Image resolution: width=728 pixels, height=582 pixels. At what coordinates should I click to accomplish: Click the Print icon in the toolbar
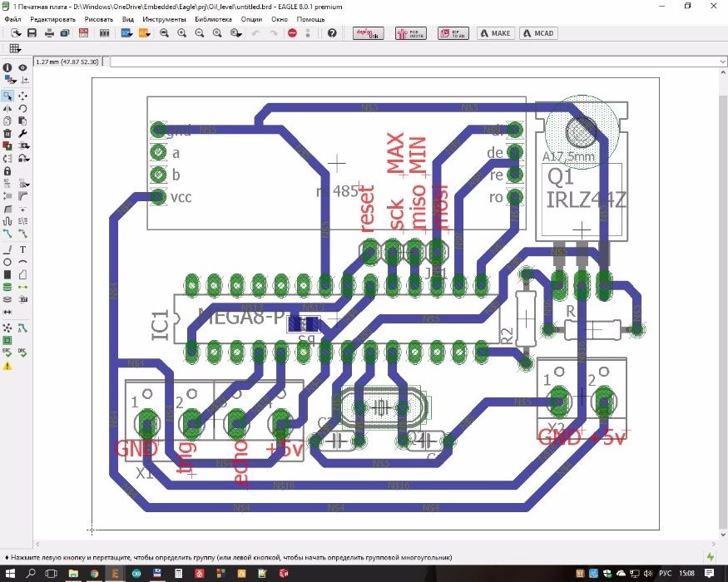pos(49,33)
